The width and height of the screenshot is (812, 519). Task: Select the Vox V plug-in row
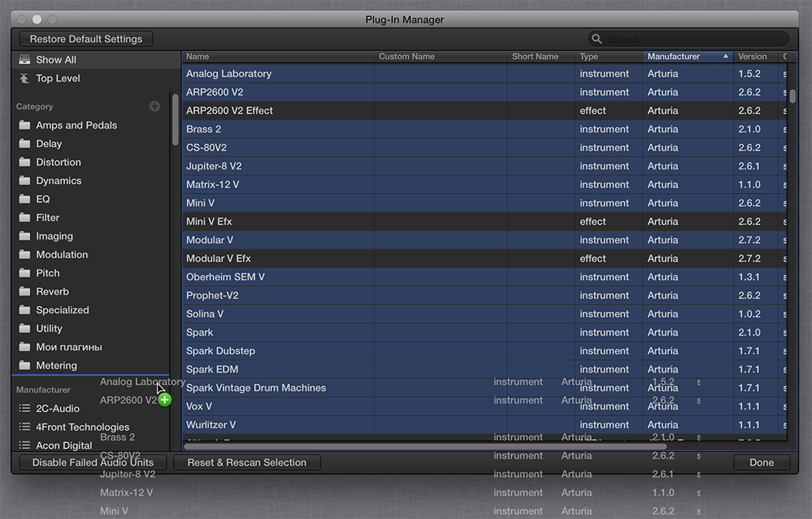click(484, 406)
